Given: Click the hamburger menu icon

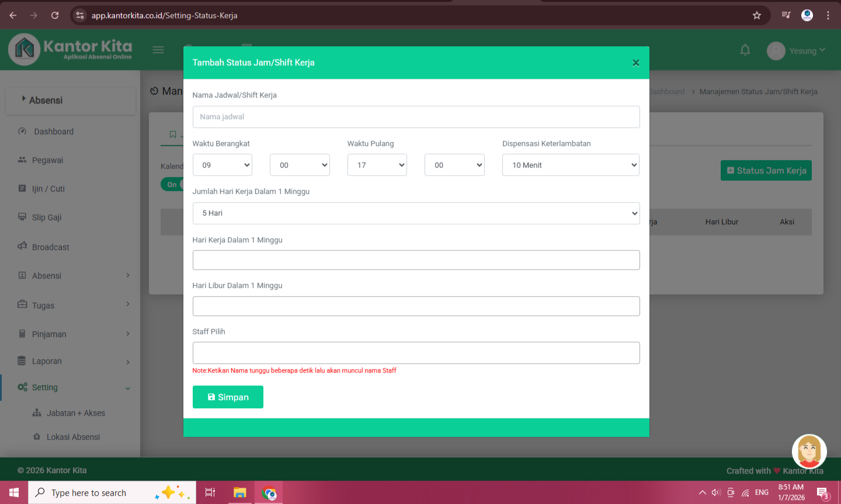Looking at the screenshot, I should (158, 50).
